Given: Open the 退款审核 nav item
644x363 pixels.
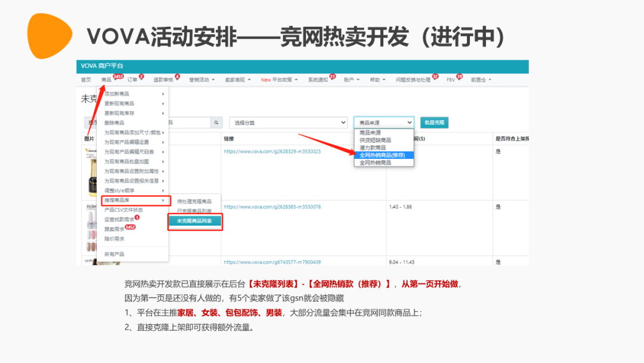Looking at the screenshot, I should click(163, 80).
